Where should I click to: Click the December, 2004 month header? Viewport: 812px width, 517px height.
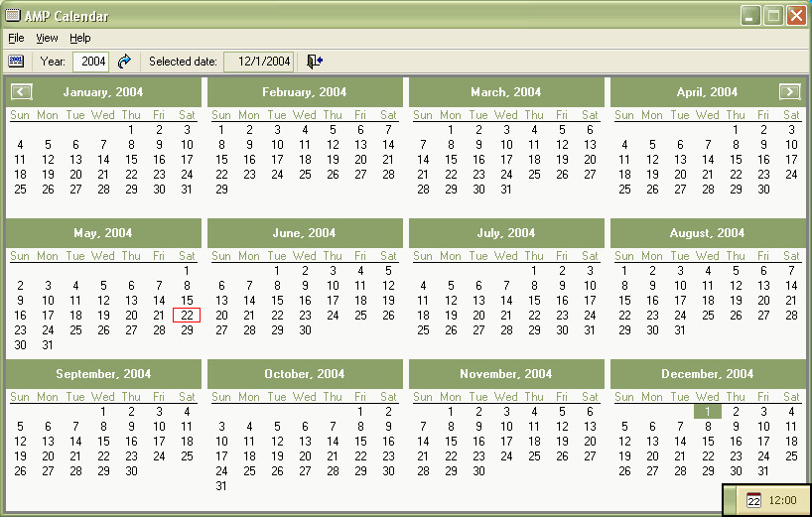point(707,374)
